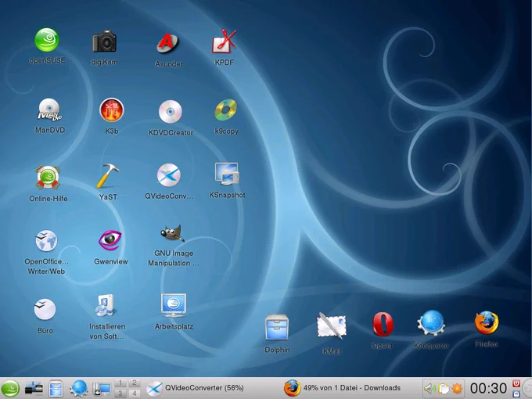
Task: Open the green openSUSE start menu button
Action: pos(10,388)
